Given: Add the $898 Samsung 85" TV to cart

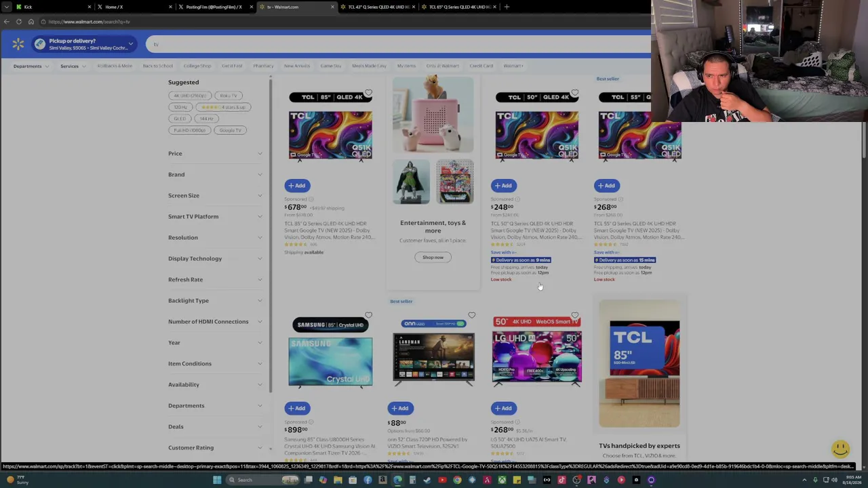Looking at the screenshot, I should (x=297, y=408).
